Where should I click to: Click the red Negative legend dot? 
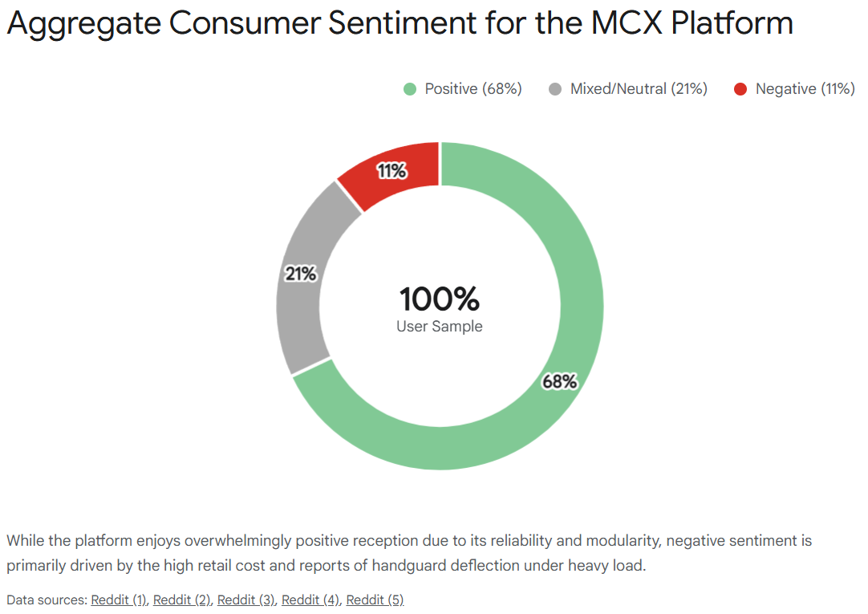coord(740,89)
